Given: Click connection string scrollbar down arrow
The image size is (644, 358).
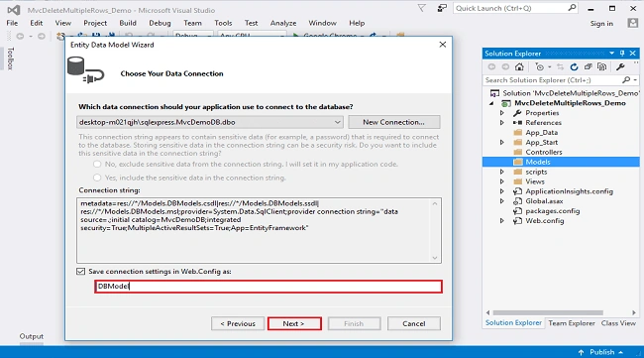Looking at the screenshot, I should (x=435, y=258).
